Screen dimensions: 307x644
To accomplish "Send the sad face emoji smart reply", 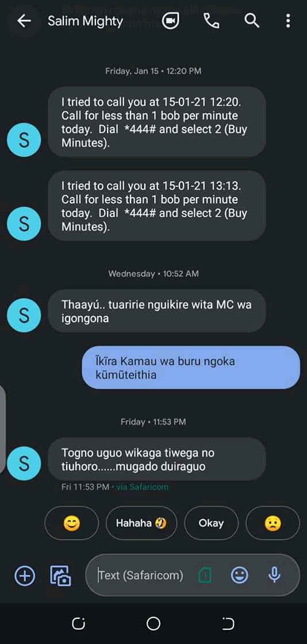I will (x=273, y=523).
